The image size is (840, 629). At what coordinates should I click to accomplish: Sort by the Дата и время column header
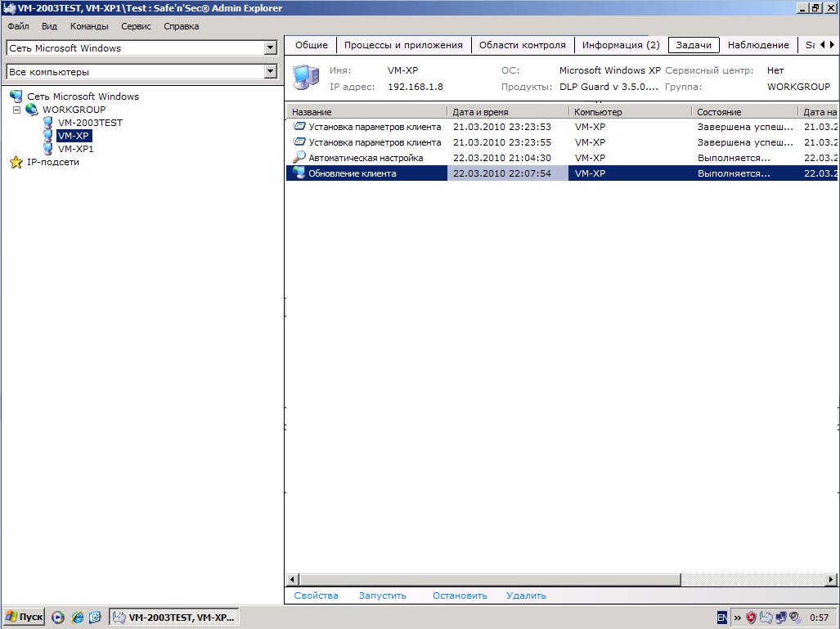click(508, 112)
